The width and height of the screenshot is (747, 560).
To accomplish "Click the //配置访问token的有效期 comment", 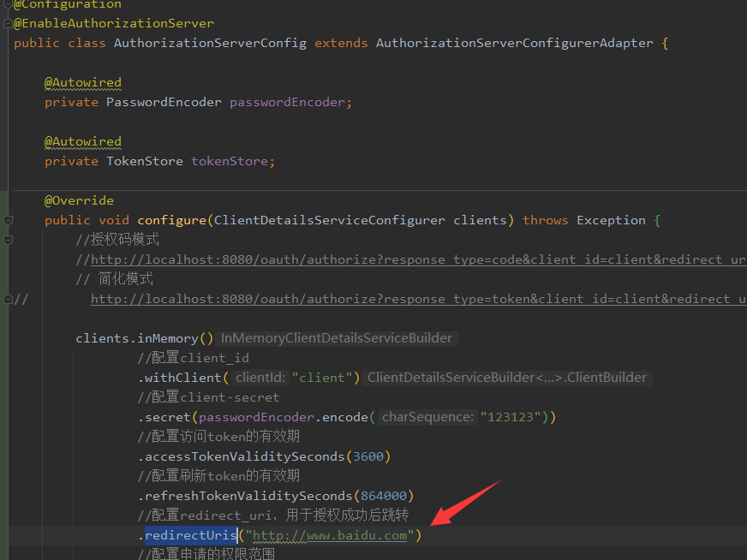I will click(x=218, y=437).
